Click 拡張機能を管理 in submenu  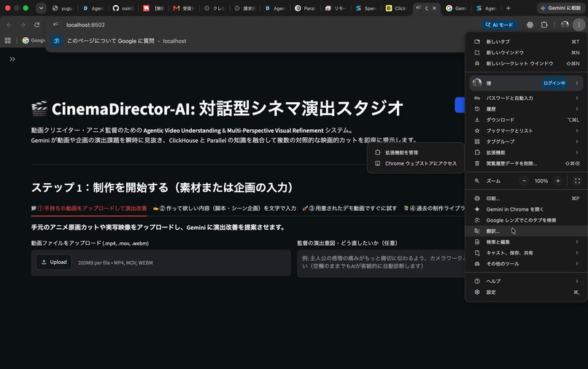416,152
